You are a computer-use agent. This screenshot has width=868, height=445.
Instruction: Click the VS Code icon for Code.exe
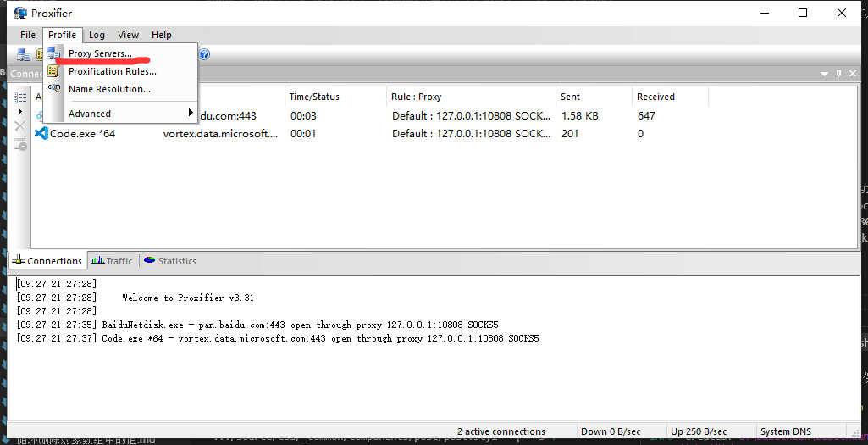tap(41, 133)
